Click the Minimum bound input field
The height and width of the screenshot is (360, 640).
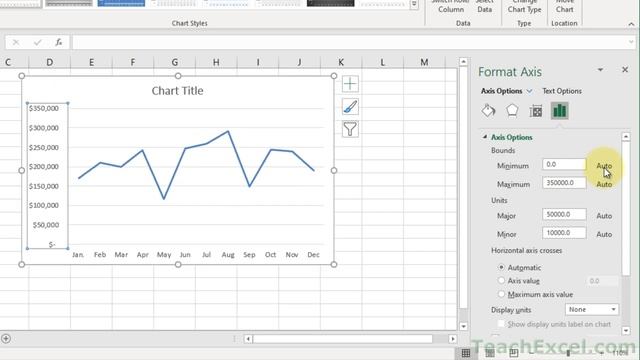[x=564, y=164]
